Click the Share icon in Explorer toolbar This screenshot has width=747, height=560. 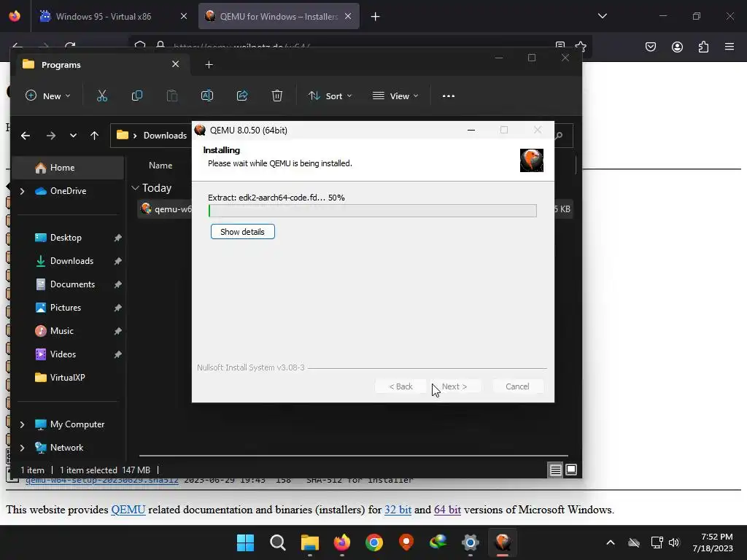pyautogui.click(x=242, y=96)
